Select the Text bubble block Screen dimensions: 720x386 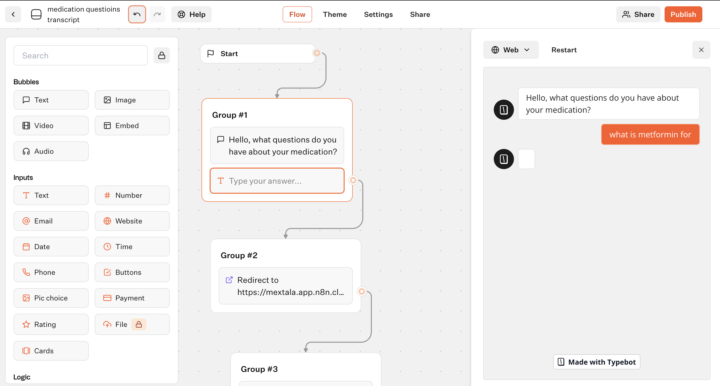point(51,100)
